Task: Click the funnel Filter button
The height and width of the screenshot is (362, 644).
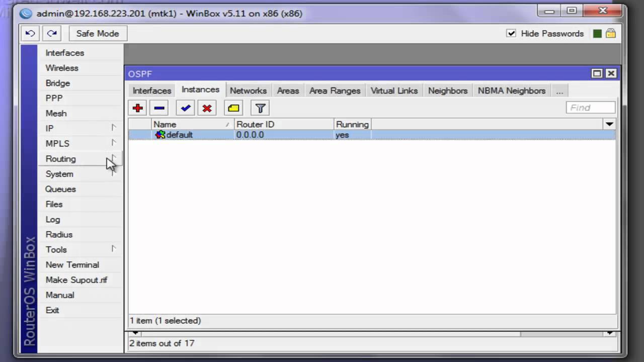Action: [260, 108]
